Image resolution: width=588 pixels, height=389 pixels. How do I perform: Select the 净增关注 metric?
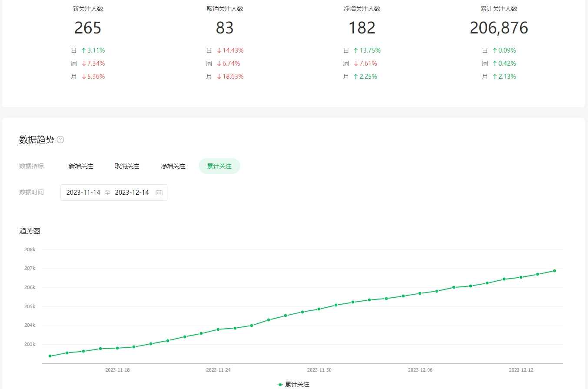[173, 166]
